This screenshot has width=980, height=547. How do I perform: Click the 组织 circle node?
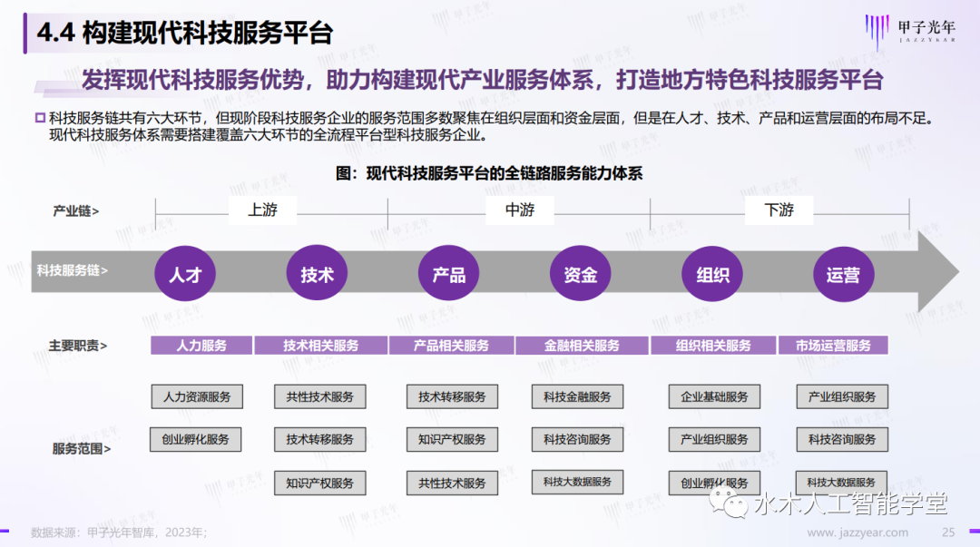pos(712,274)
